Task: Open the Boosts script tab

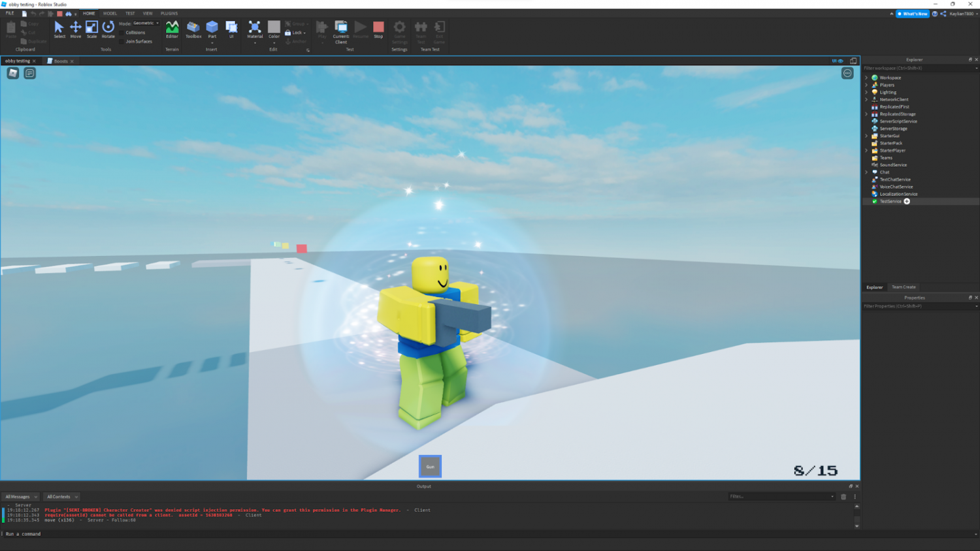Action: click(x=60, y=61)
